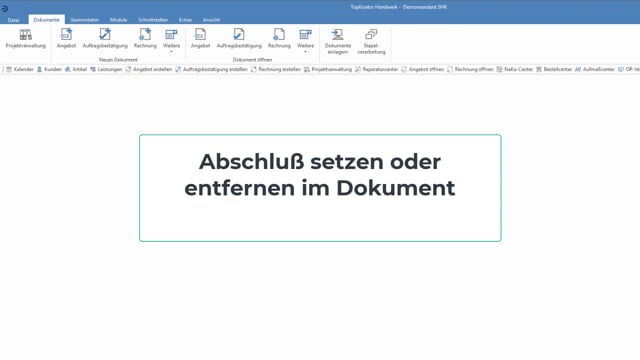Open Kalender from quick access bar

[20, 69]
